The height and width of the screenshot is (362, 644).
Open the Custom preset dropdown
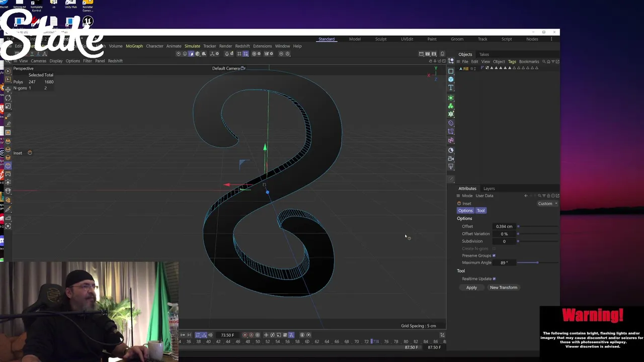[x=547, y=204]
